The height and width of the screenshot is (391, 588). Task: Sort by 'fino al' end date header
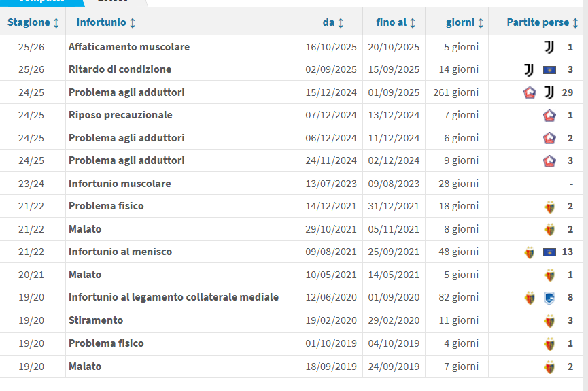396,22
